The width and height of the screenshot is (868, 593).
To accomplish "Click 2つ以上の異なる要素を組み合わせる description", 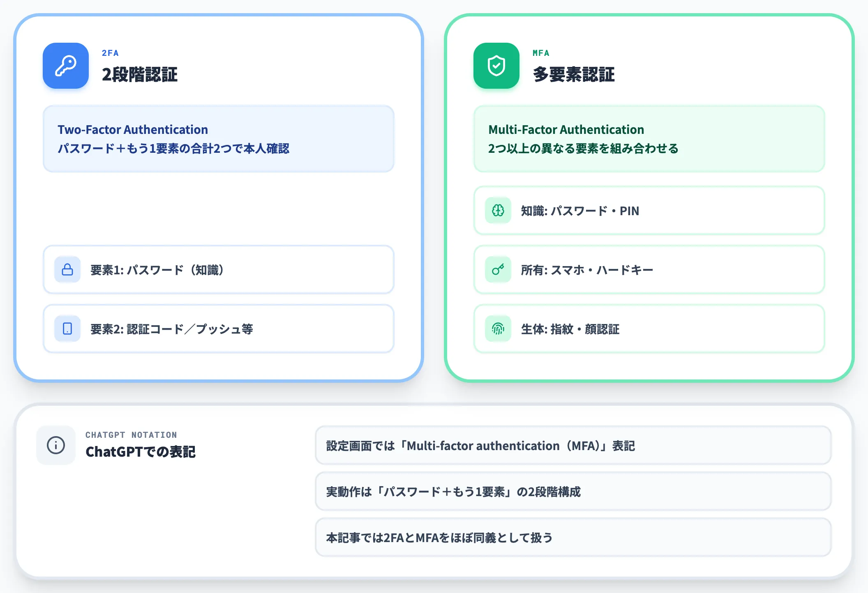I will pos(583,148).
